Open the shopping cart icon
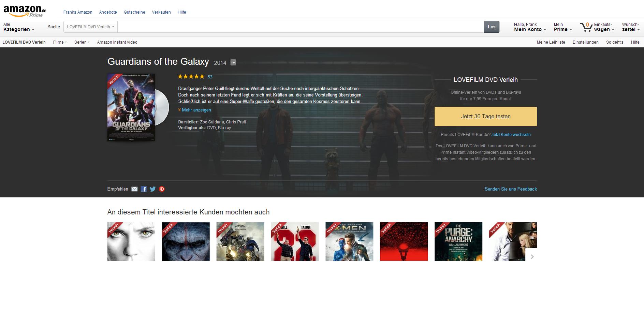Image resolution: width=644 pixels, height=315 pixels. 586,27
